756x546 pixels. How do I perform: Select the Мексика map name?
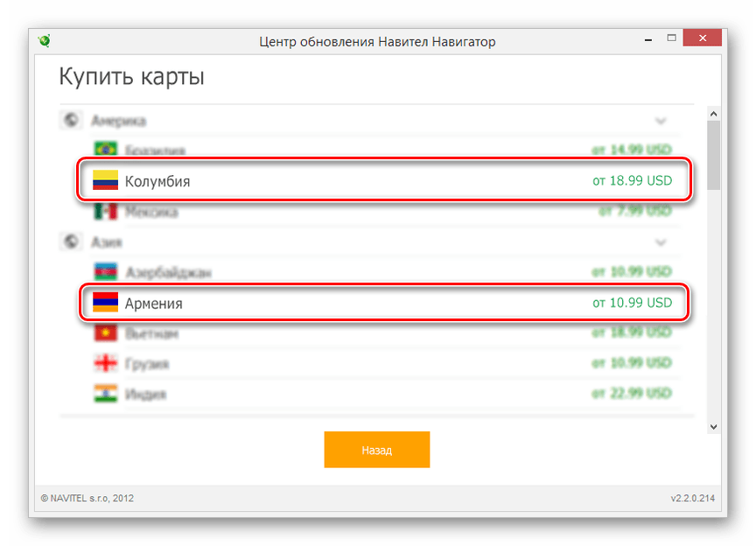(151, 212)
